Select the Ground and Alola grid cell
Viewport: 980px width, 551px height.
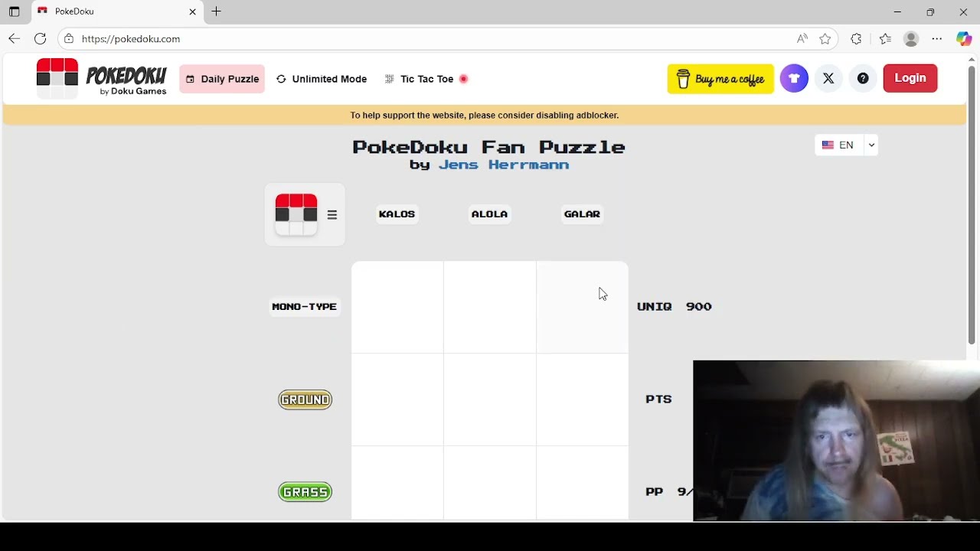490,399
